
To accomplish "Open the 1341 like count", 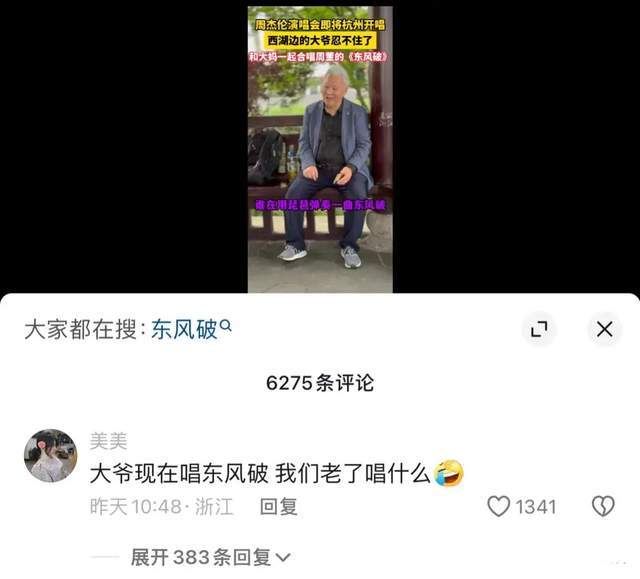I will 536,507.
